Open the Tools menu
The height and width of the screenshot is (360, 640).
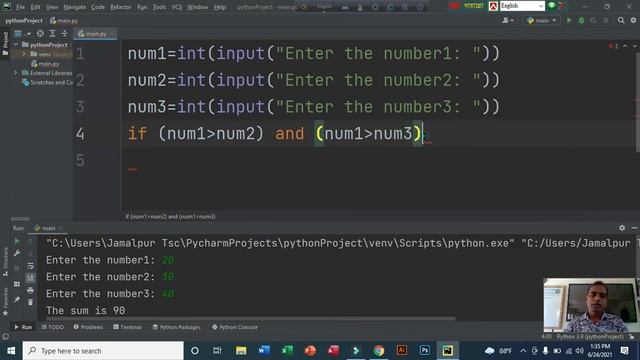[159, 7]
